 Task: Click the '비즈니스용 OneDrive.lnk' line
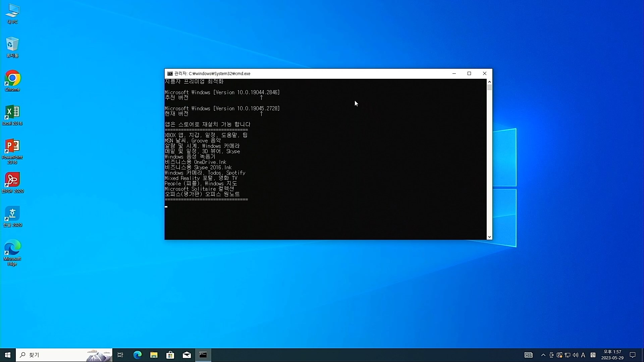coord(196,162)
